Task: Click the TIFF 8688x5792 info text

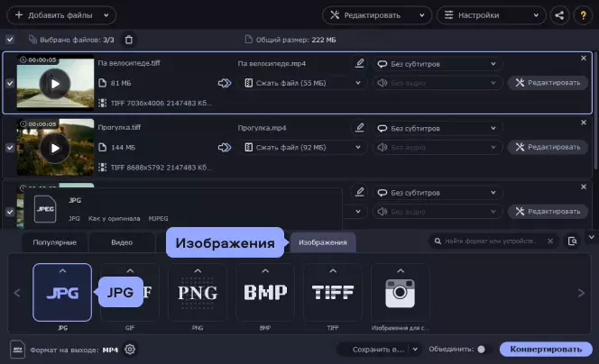Action: pos(161,168)
